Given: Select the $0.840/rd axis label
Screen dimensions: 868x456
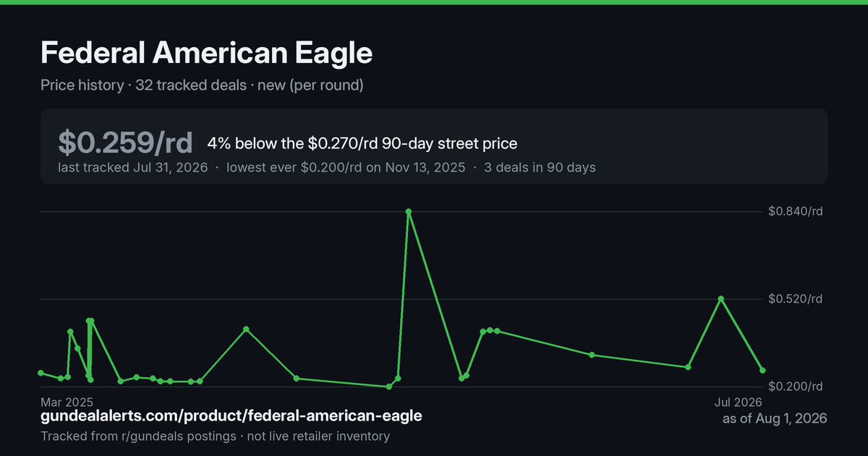Looking at the screenshot, I should tap(796, 211).
